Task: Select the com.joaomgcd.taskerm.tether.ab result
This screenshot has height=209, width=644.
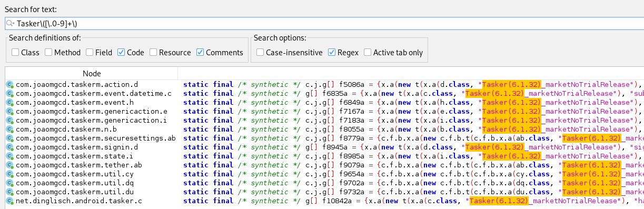Action: click(x=324, y=165)
